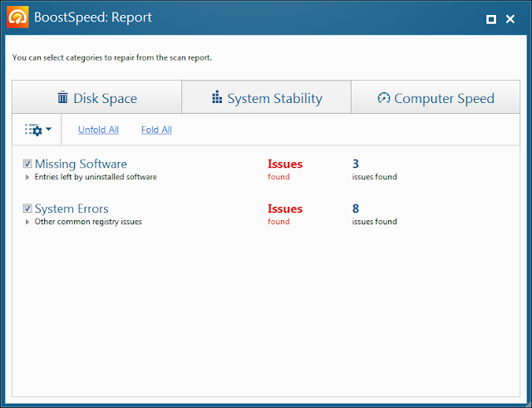Close the BoostSpeed Report window
The image size is (532, 408).
click(x=511, y=18)
